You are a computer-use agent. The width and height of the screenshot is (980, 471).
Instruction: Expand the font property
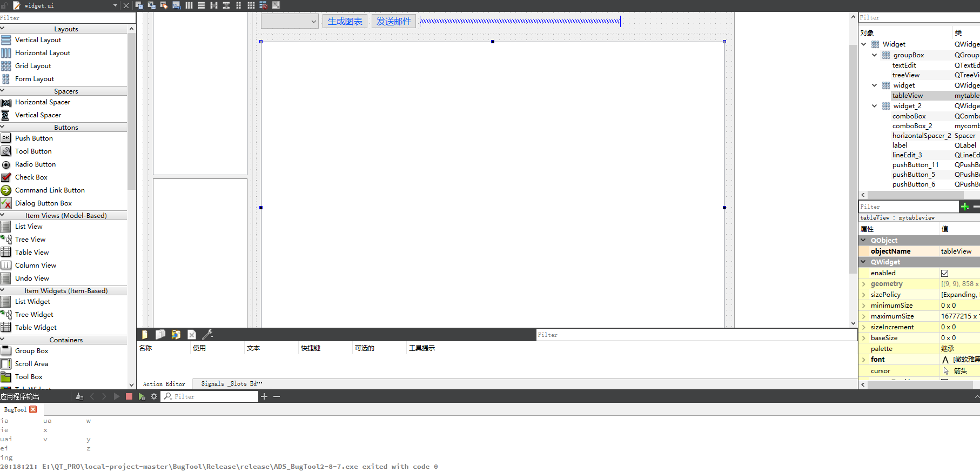pos(864,360)
